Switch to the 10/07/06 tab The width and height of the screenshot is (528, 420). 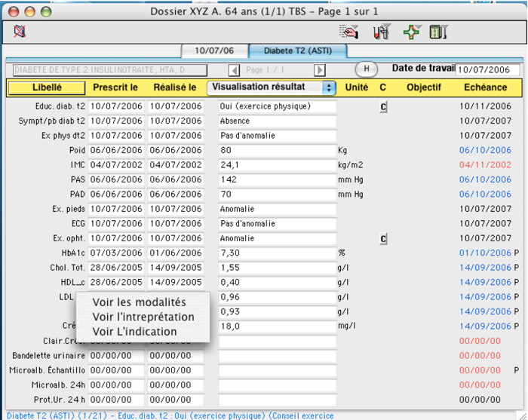(x=214, y=51)
